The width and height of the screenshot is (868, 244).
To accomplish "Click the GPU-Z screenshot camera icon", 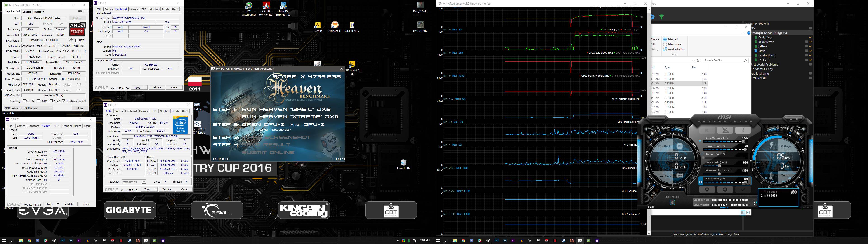I will [x=80, y=11].
